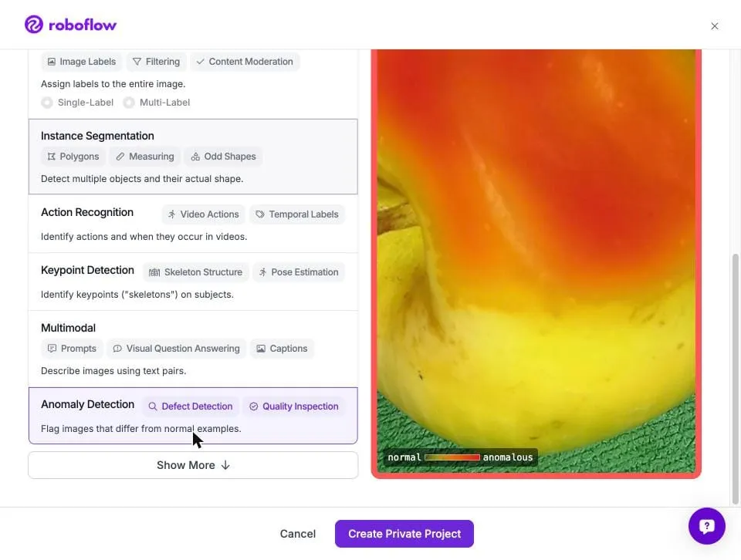Click the Measuring ruler icon
The image size is (741, 560).
(120, 157)
